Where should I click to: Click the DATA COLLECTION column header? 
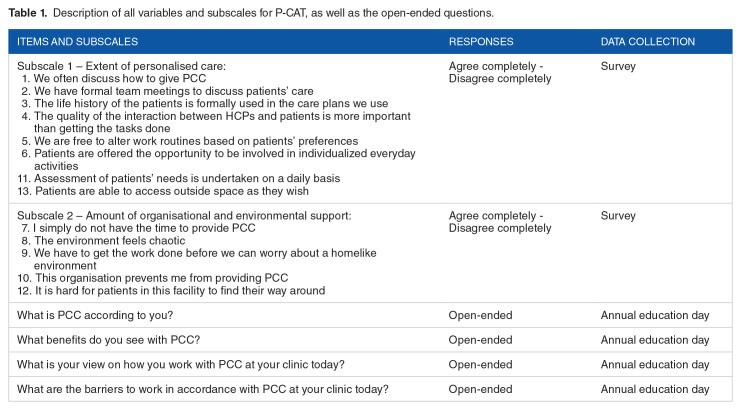click(647, 42)
